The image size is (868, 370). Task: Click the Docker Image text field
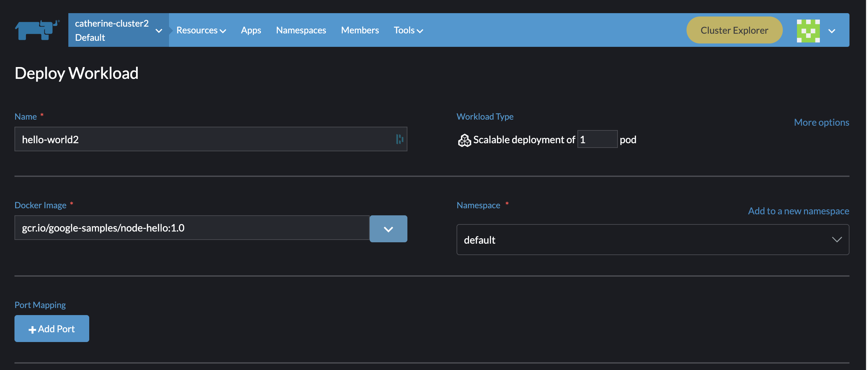192,228
